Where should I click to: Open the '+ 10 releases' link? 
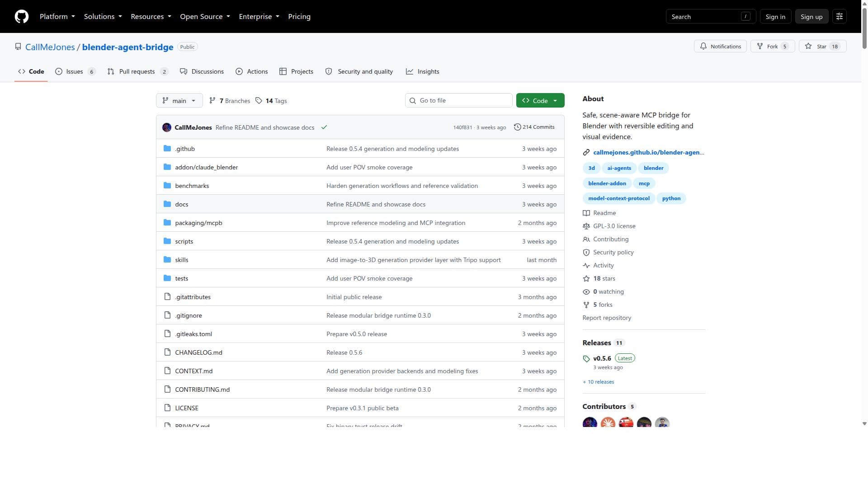(x=599, y=382)
